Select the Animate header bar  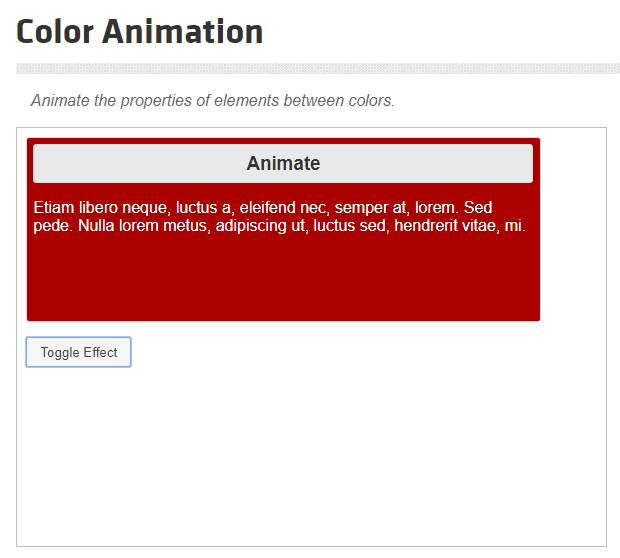pyautogui.click(x=283, y=163)
